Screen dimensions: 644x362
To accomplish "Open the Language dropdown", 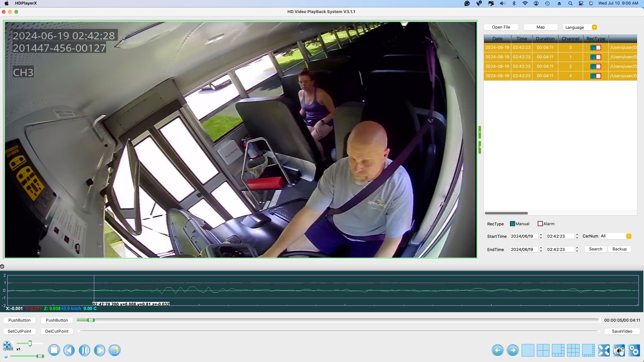I will (594, 27).
